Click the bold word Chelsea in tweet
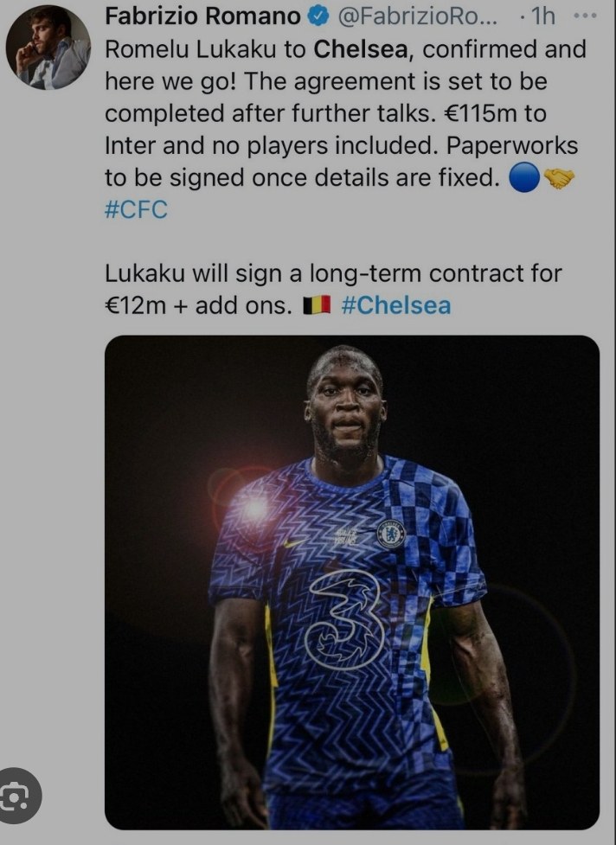The height and width of the screenshot is (845, 616). pyautogui.click(x=363, y=49)
